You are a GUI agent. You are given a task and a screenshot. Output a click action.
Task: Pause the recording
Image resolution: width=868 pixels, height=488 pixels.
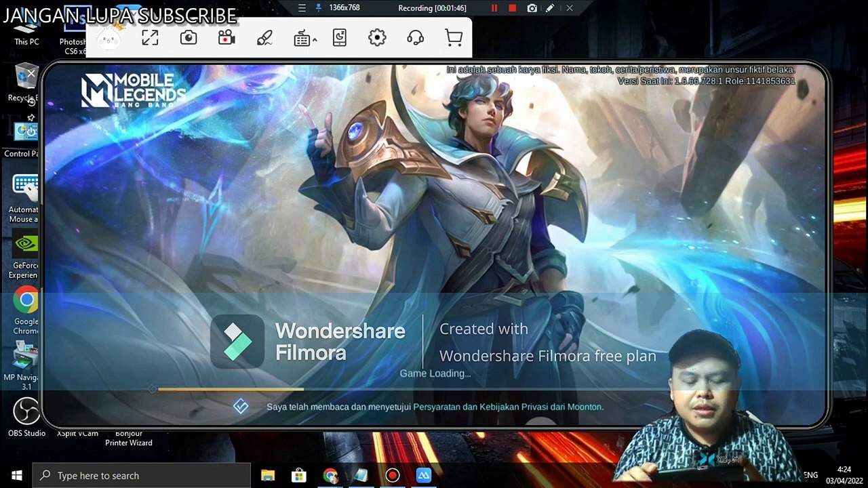494,8
